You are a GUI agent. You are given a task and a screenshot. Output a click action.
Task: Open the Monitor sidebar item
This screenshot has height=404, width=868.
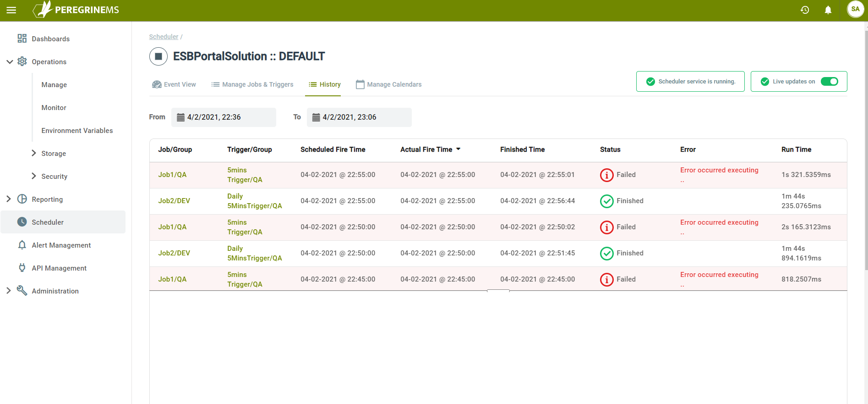tap(54, 108)
